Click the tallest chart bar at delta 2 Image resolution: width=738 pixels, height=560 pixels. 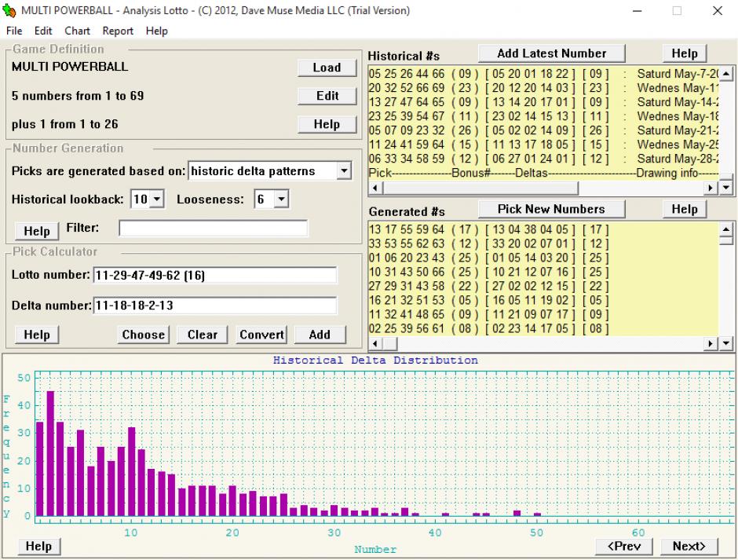coord(50,453)
